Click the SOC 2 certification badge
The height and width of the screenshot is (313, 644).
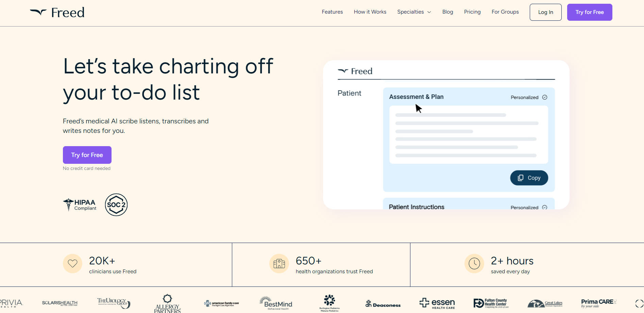116,205
